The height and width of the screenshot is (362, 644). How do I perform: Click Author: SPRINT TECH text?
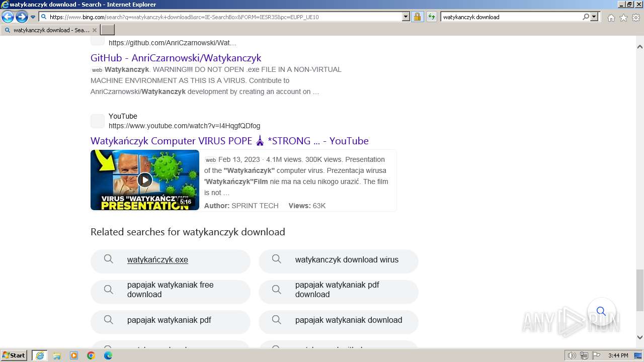242,206
